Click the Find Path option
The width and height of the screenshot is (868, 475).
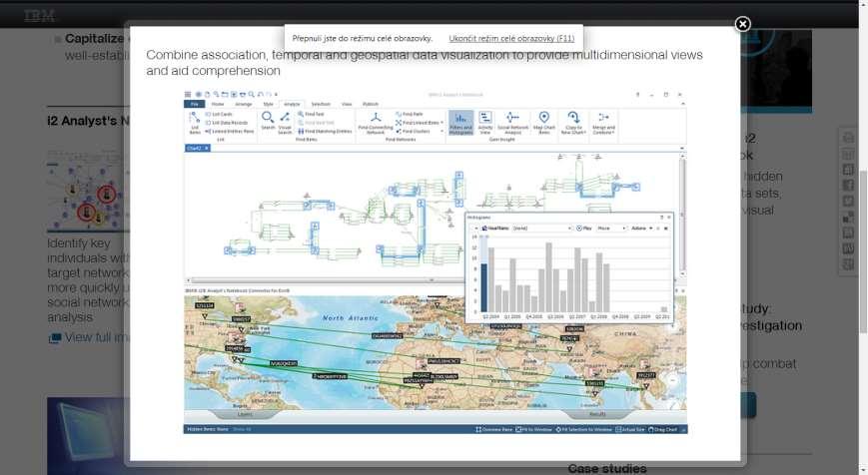[410, 114]
